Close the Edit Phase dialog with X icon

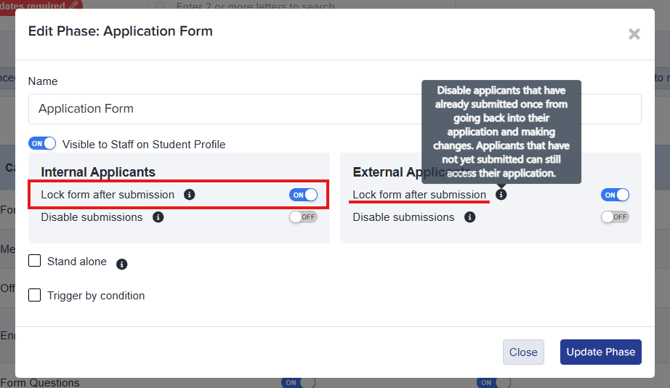pos(634,34)
